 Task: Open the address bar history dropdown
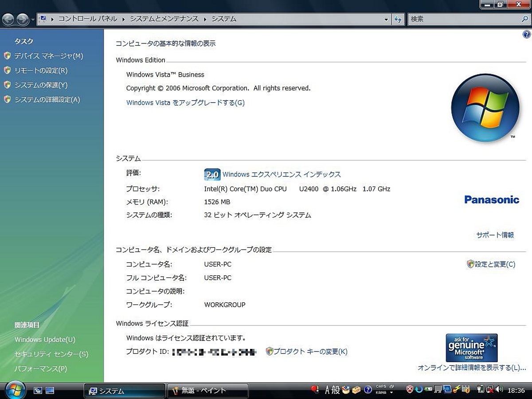[x=386, y=20]
